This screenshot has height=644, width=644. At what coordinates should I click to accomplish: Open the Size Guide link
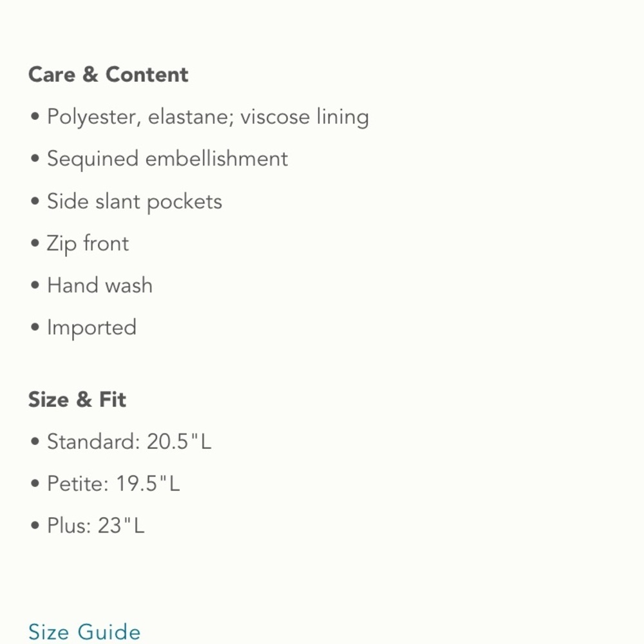(x=84, y=631)
